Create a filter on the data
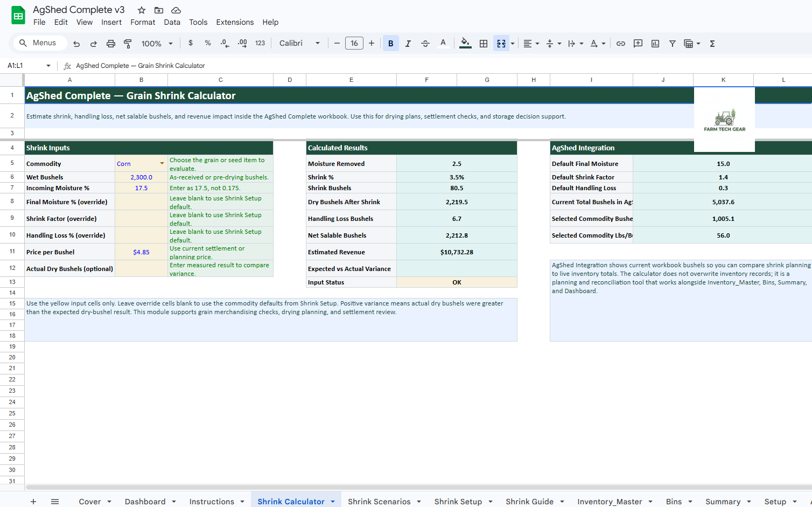The image size is (812, 507). [672, 43]
